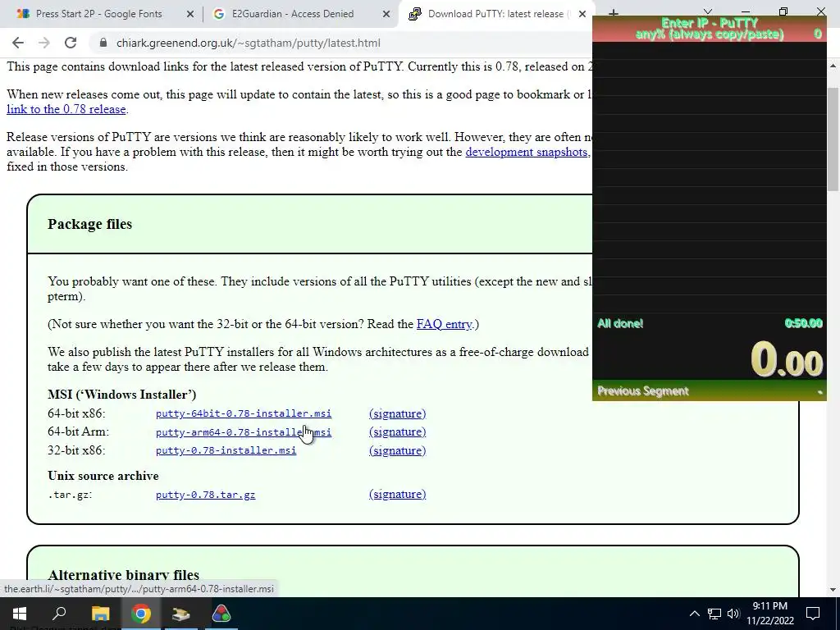Click the any% category subtitle in LiveSplit
The image size is (840, 630).
710,34
